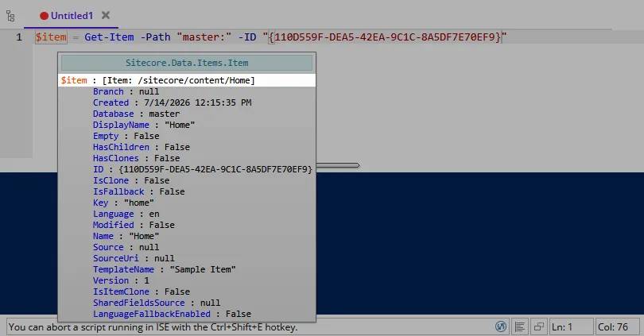Screen dimensions: 644x336
Task: Click line number 1 in the gutter
Action: point(19,37)
